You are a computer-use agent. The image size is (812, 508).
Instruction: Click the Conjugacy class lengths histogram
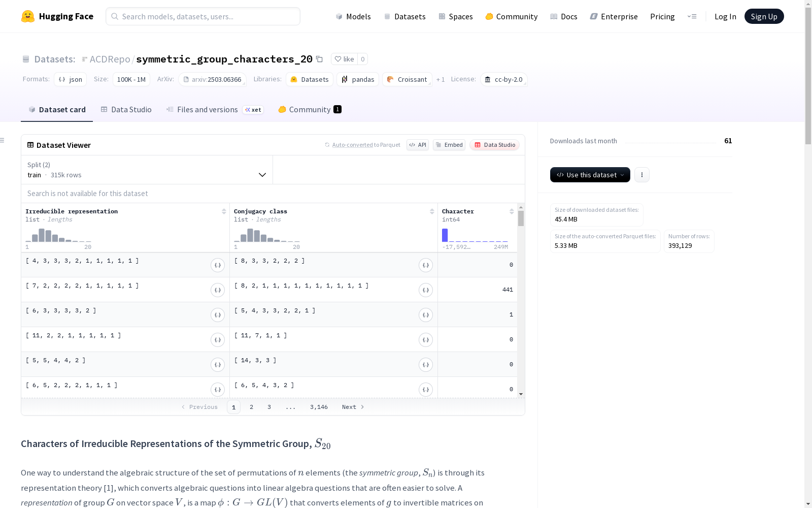pos(267,235)
